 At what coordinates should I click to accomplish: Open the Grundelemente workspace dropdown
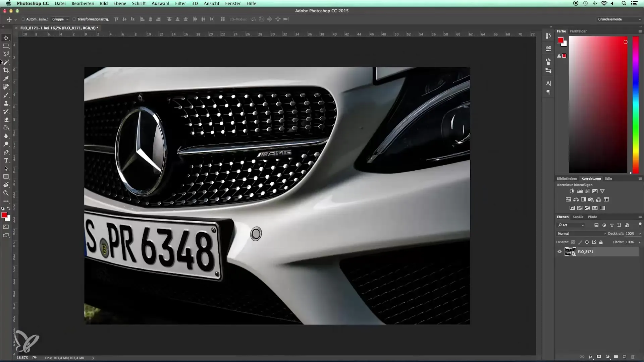[619, 19]
